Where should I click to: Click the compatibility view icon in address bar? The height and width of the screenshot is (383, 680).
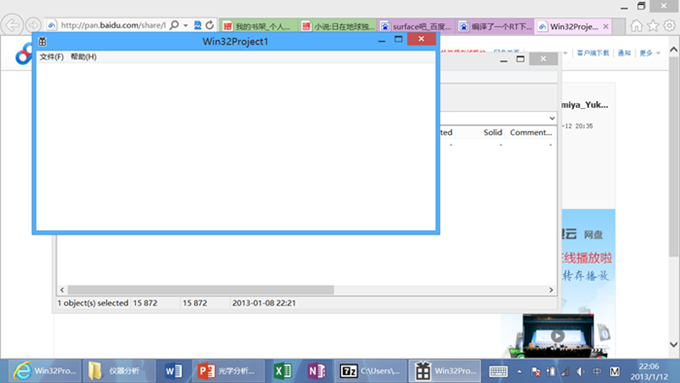[x=198, y=25]
